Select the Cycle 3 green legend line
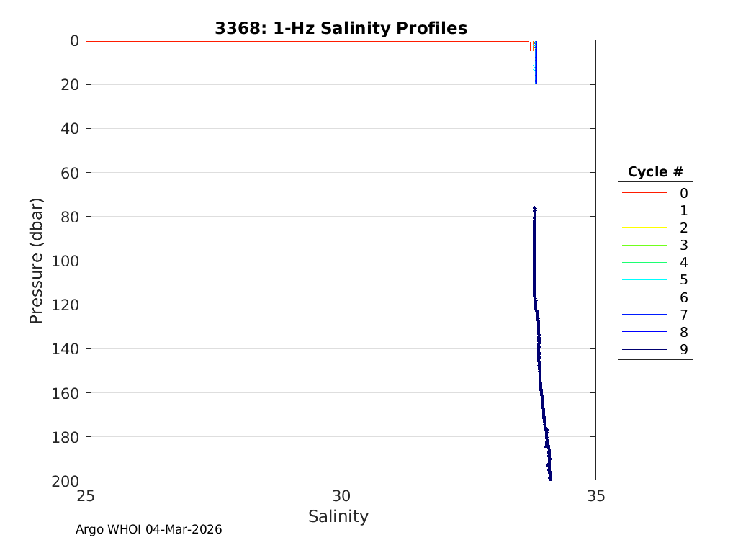 click(x=645, y=246)
